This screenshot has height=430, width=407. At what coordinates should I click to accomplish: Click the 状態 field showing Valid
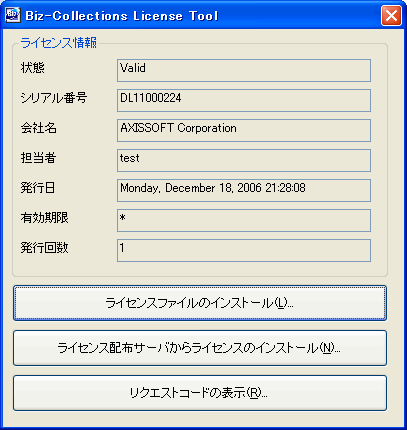(244, 70)
